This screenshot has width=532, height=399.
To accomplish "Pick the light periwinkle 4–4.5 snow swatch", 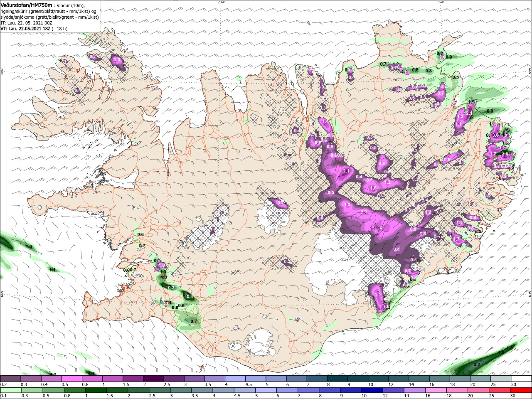I will [235, 379].
